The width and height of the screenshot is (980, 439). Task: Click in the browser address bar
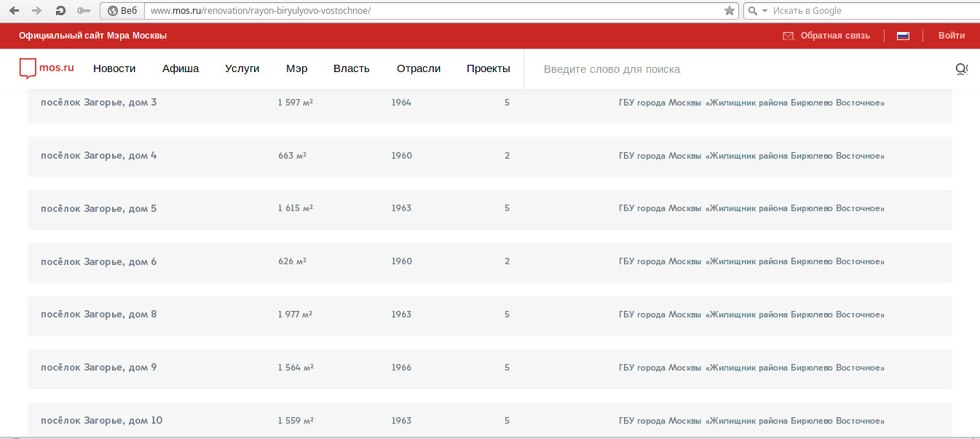coord(430,11)
